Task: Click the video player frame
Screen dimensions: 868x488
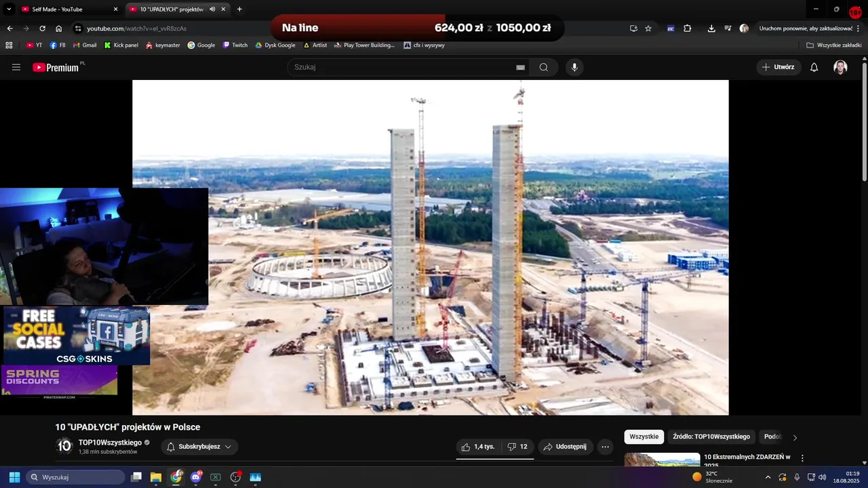Action: [x=431, y=247]
